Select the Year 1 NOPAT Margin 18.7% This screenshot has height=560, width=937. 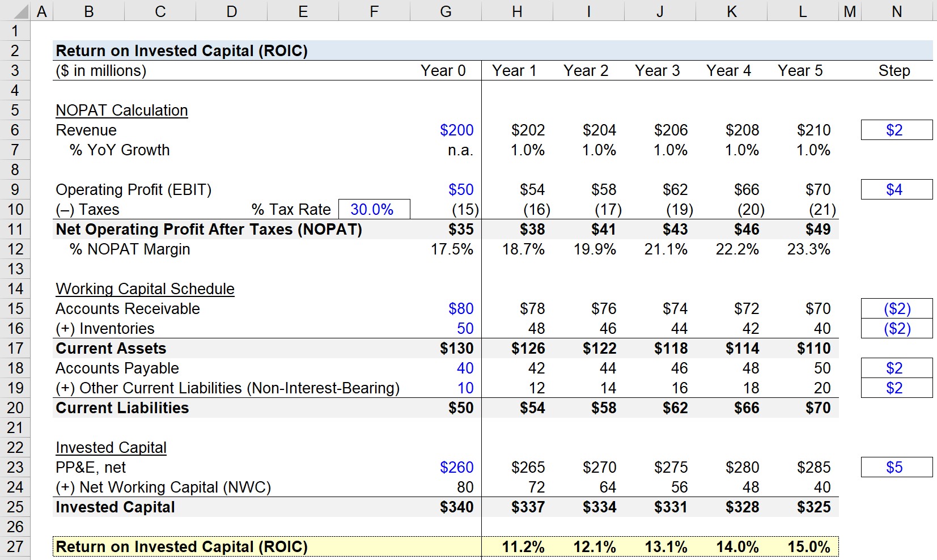point(518,249)
